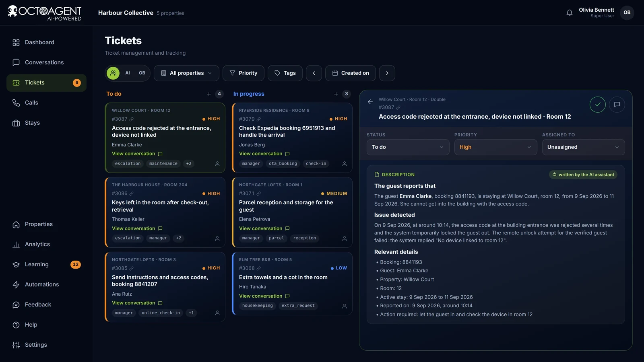The width and height of the screenshot is (644, 362).
Task: Open the notifications bell
Action: tap(569, 13)
